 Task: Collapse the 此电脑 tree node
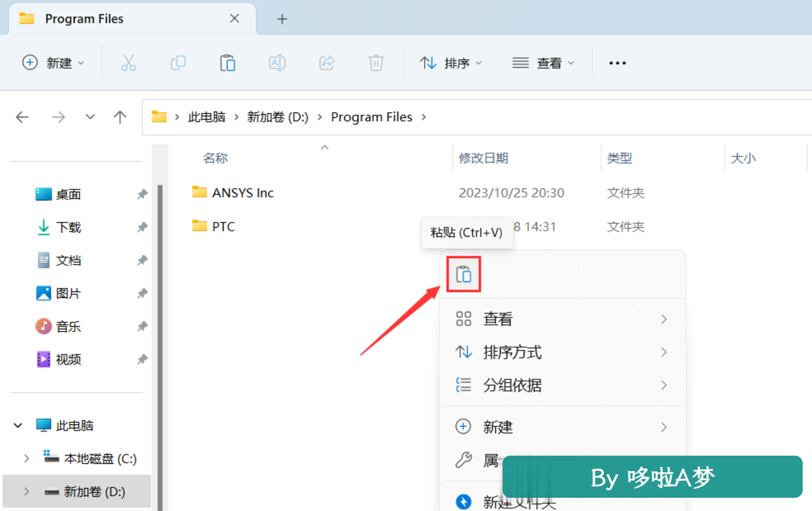18,425
